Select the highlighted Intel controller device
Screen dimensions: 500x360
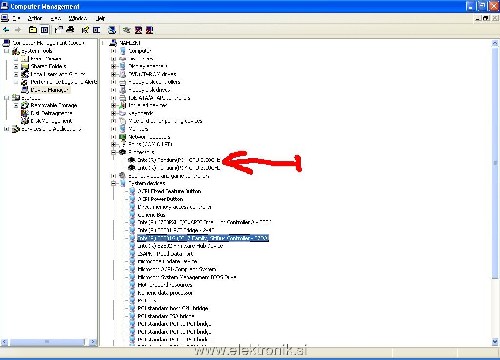(x=203, y=238)
